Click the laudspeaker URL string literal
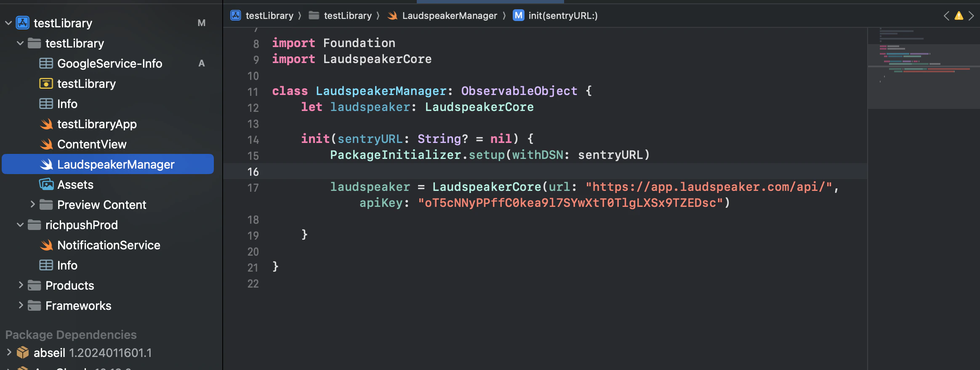Screen dimensions: 980x370 pyautogui.click(x=709, y=187)
